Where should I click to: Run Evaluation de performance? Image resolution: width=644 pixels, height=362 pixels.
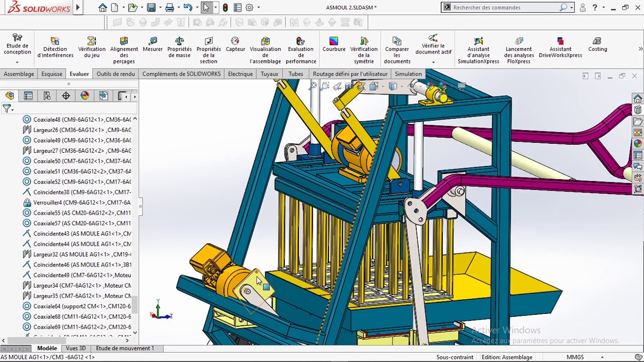pos(301,50)
